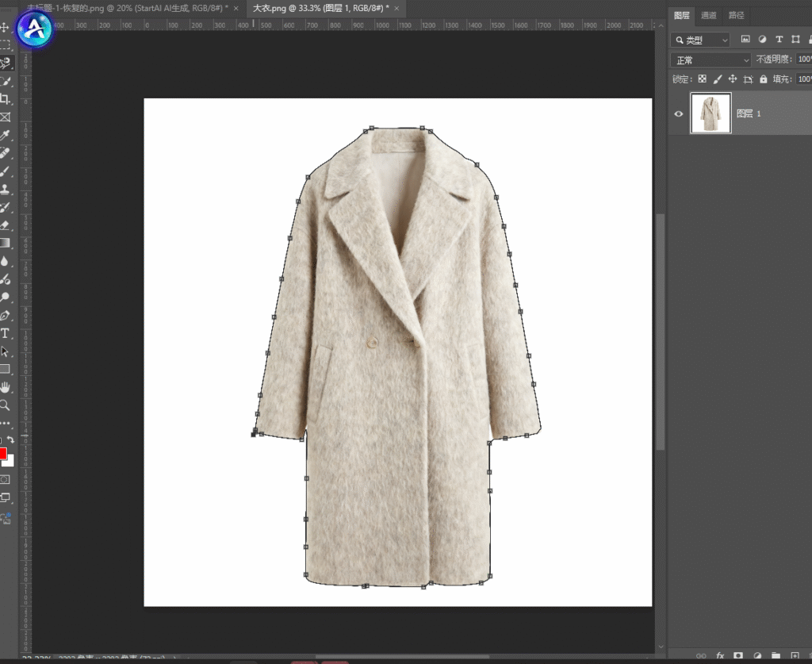This screenshot has width=812, height=664.
Task: Click the fx layer style icon
Action: click(720, 656)
